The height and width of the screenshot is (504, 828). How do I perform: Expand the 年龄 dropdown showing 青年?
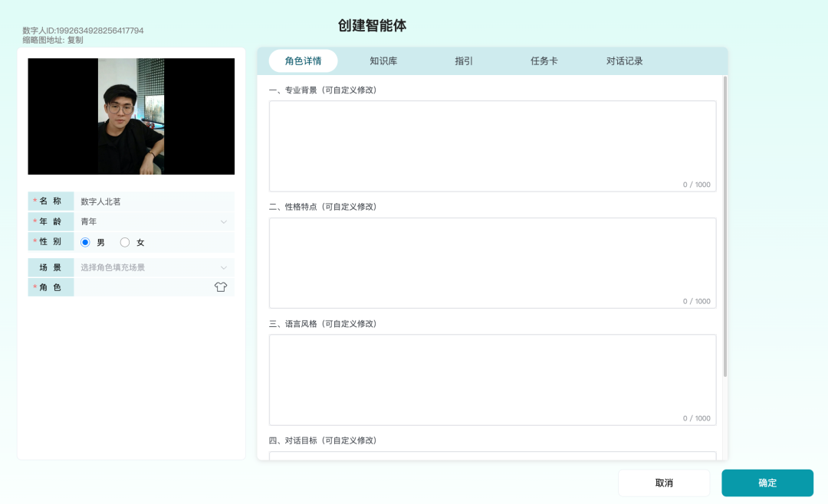pos(153,222)
